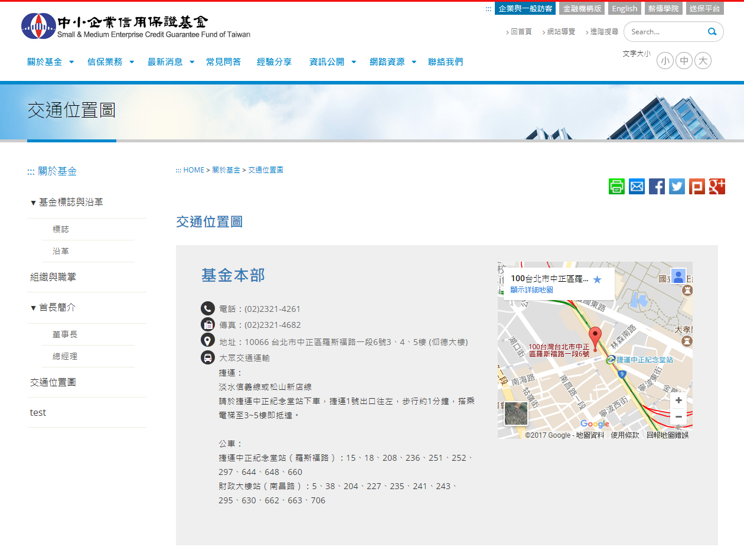
Task: Share this page on Twitter
Action: [x=677, y=187]
